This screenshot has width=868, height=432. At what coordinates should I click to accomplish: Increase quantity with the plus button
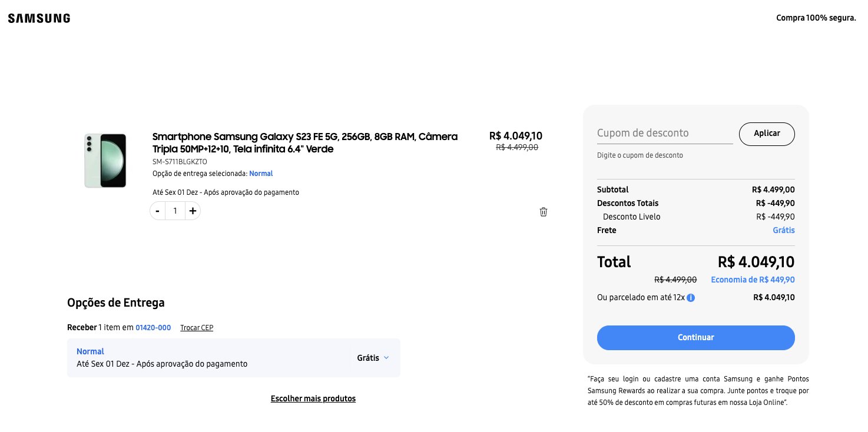(193, 211)
